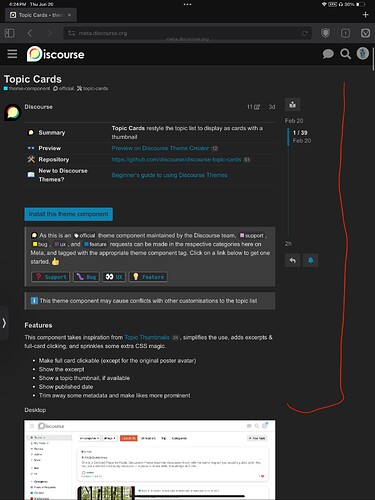Click the official tag in notice
Viewport: 375px width, 500px height.
tap(85, 235)
